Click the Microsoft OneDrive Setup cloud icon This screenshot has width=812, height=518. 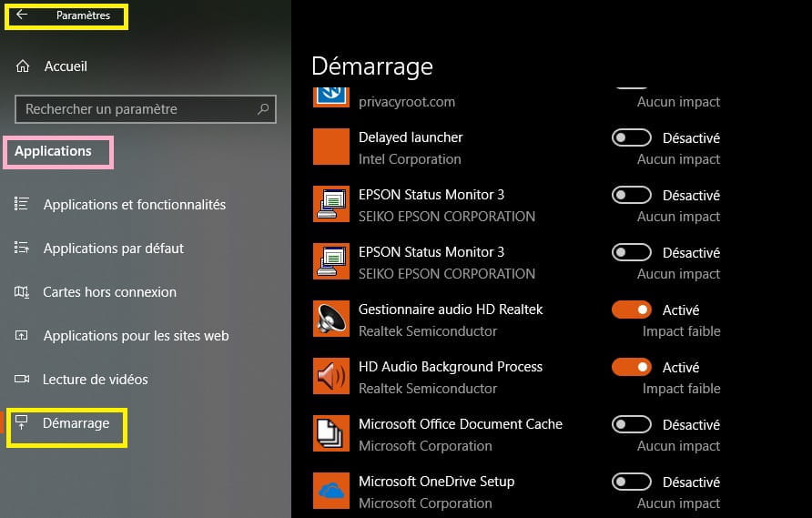[331, 491]
